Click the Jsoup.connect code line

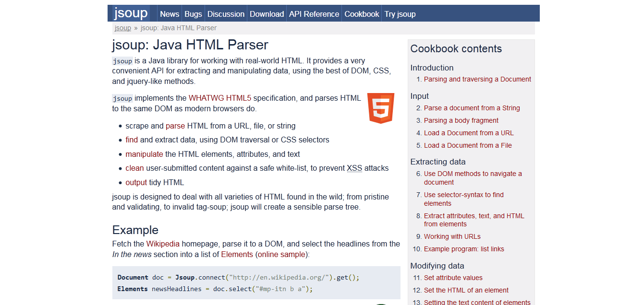(238, 277)
